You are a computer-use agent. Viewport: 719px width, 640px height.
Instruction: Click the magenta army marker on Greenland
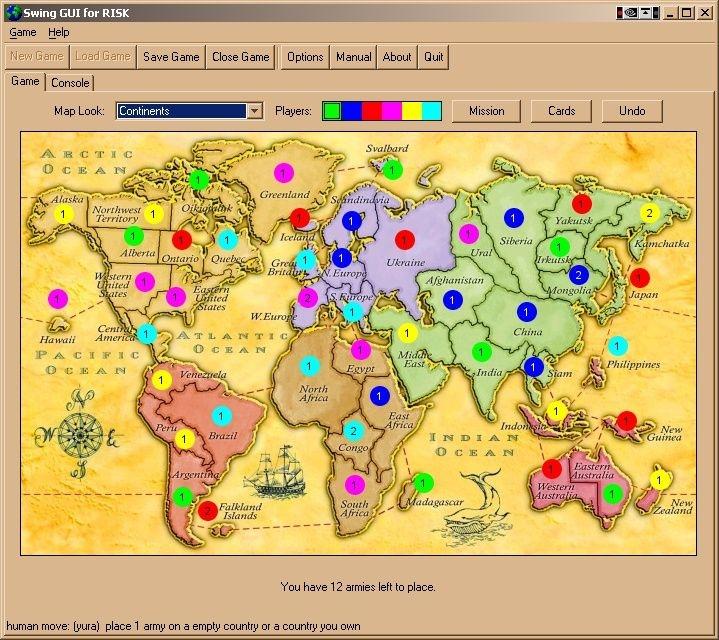point(283,171)
